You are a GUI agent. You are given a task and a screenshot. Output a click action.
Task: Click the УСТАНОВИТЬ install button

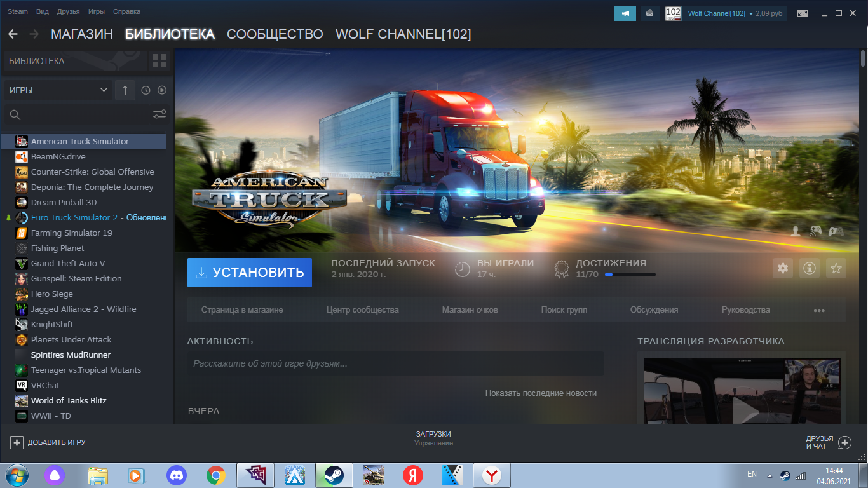tap(250, 273)
